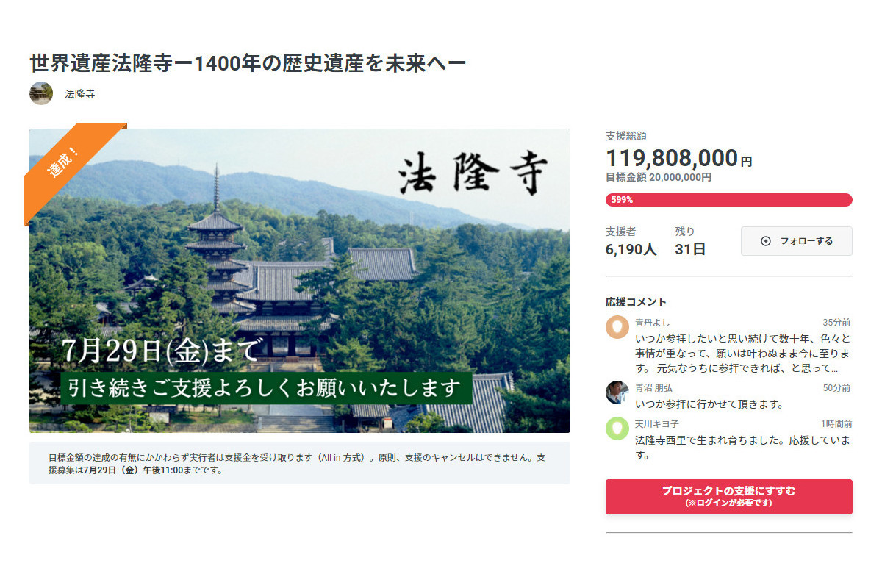Follow the project with フォローする button
Image resolution: width=882 pixels, height=588 pixels.
click(796, 241)
